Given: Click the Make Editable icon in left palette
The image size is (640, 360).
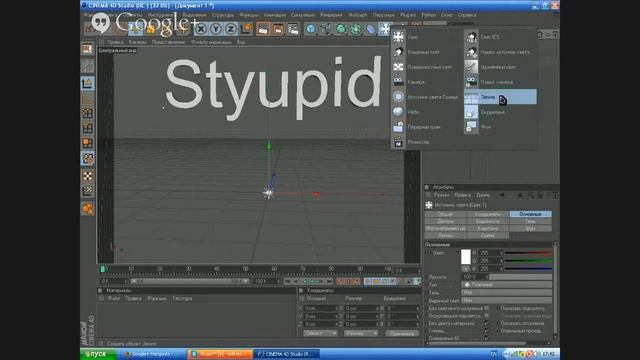Looking at the screenshot, I should click(x=87, y=49).
